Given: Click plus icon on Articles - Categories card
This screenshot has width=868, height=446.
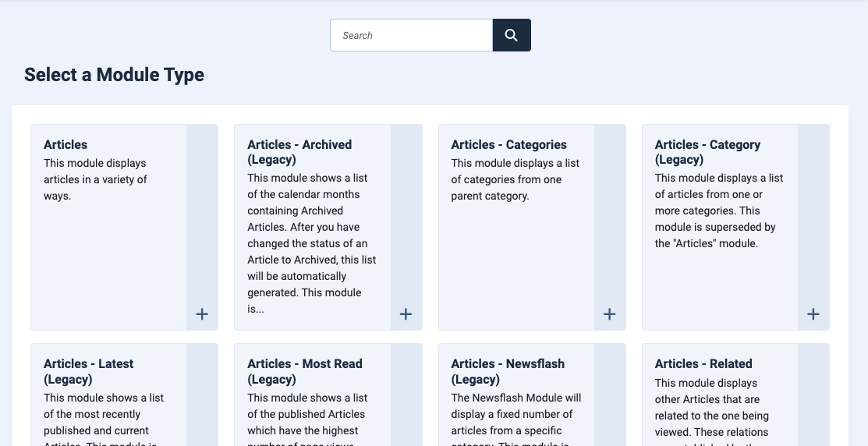Looking at the screenshot, I should [x=610, y=314].
